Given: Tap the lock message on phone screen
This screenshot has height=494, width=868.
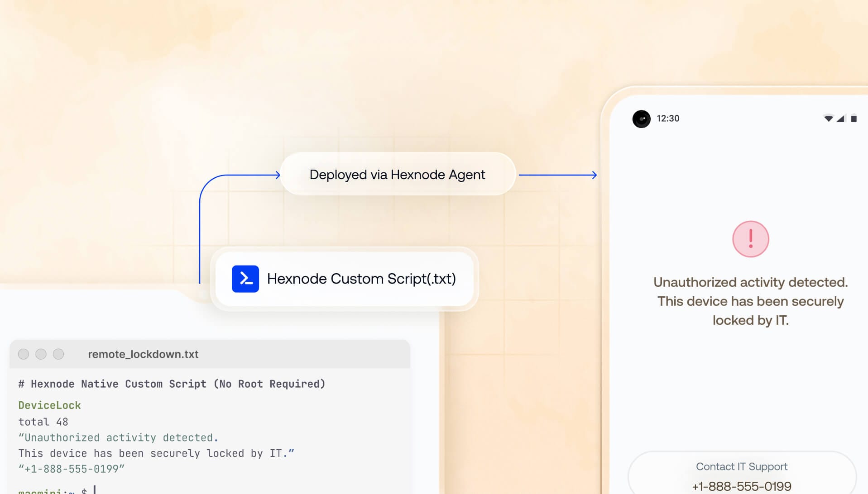Looking at the screenshot, I should [750, 301].
